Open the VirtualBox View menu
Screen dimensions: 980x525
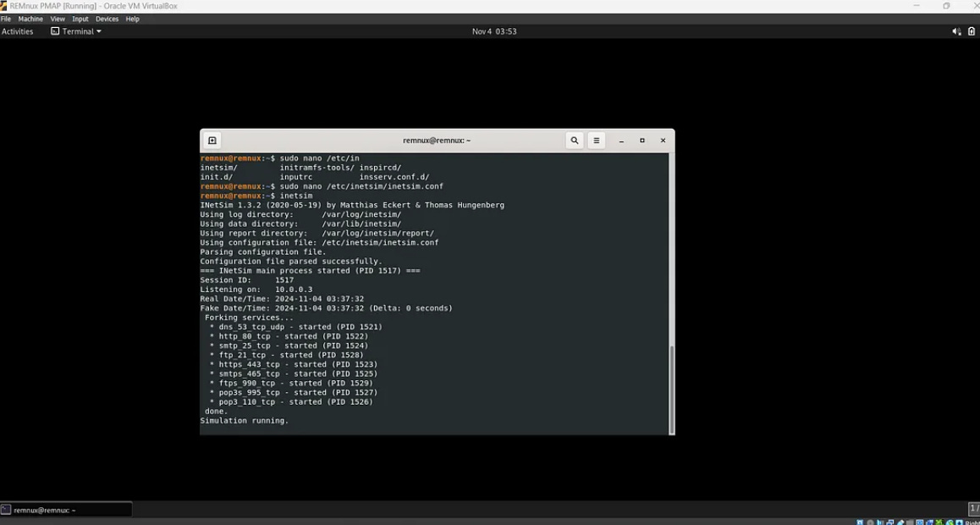tap(58, 19)
